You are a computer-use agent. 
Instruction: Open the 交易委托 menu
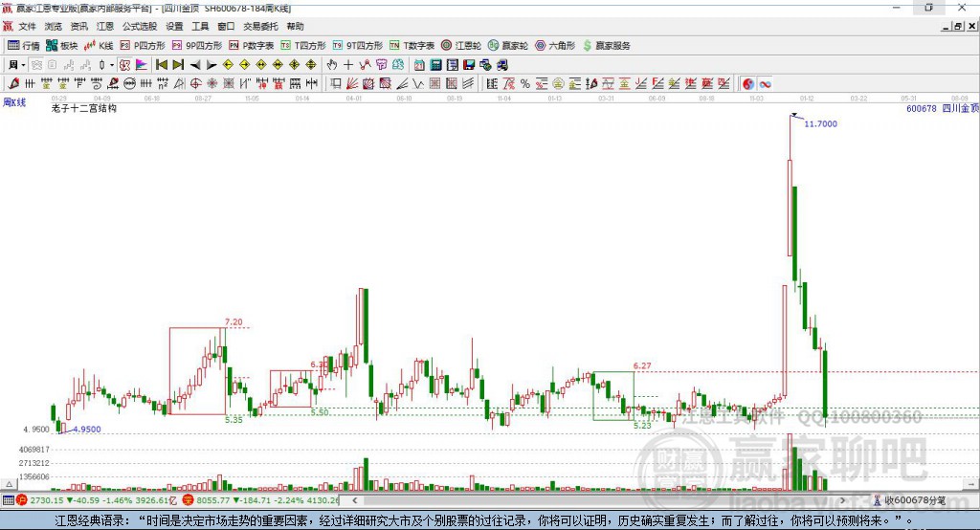[260, 26]
